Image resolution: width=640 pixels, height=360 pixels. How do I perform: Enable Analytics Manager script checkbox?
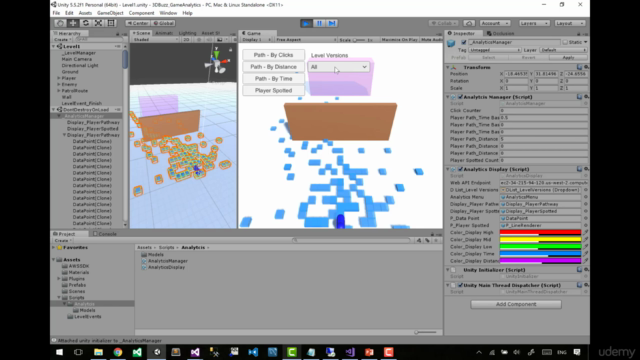460,97
